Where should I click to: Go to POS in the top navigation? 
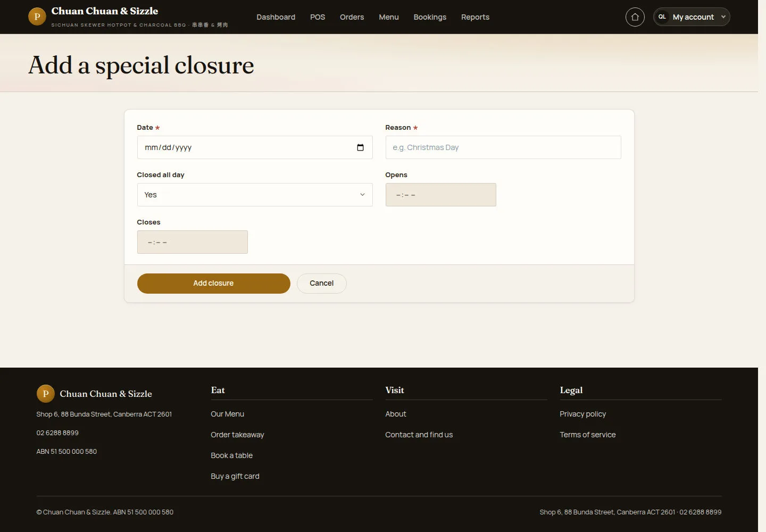[318, 17]
